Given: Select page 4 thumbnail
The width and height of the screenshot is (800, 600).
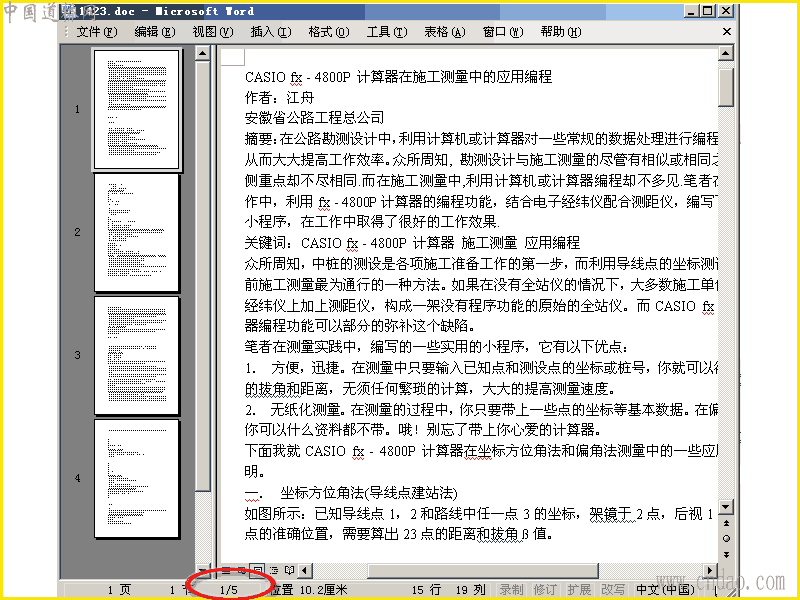Looking at the screenshot, I should [x=137, y=479].
